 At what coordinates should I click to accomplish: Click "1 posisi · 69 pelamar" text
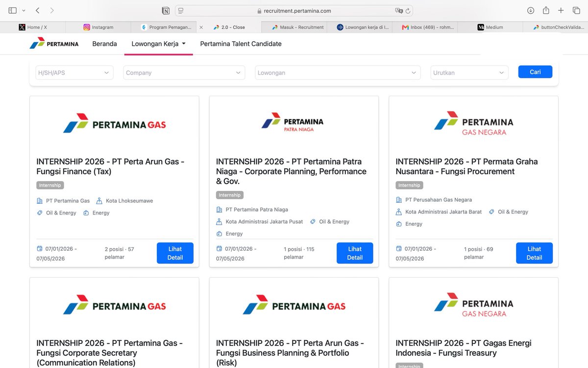tap(479, 253)
